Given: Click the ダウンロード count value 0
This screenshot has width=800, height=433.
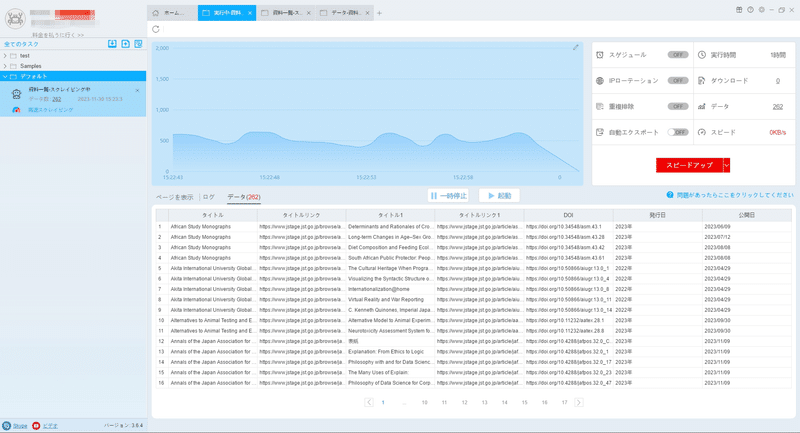Looking at the screenshot, I should 778,81.
